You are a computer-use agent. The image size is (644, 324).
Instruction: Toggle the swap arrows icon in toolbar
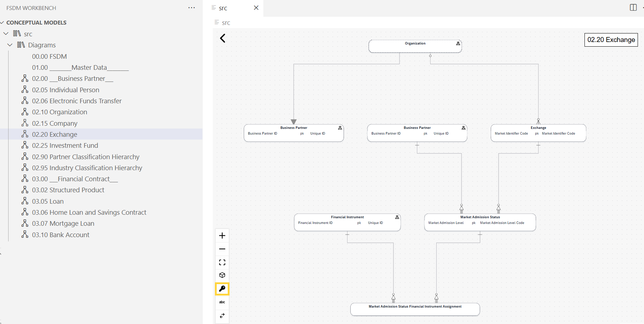(222, 316)
